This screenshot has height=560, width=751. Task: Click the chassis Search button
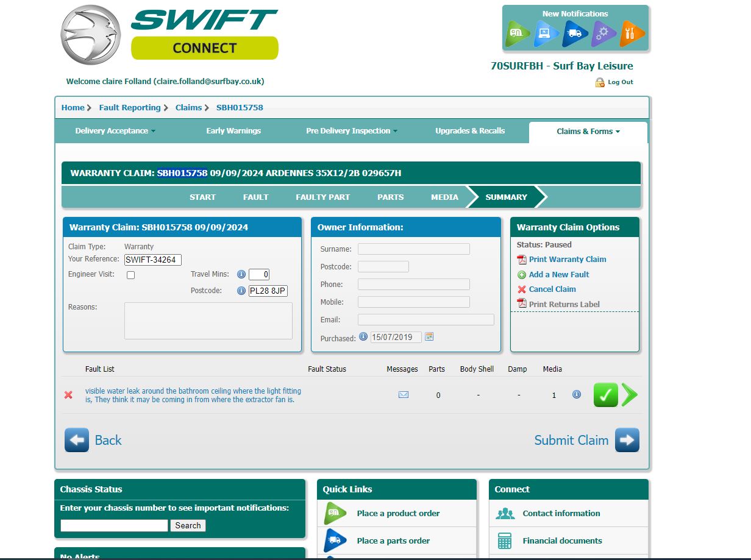coord(188,525)
